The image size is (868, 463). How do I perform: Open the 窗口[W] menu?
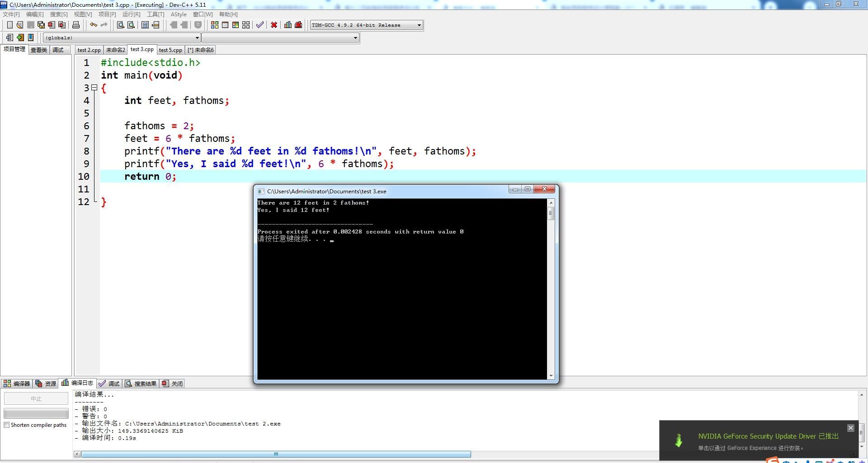pyautogui.click(x=203, y=14)
